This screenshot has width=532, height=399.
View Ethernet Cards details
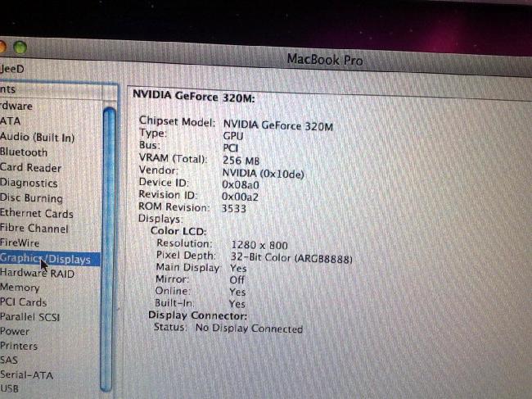coord(36,213)
